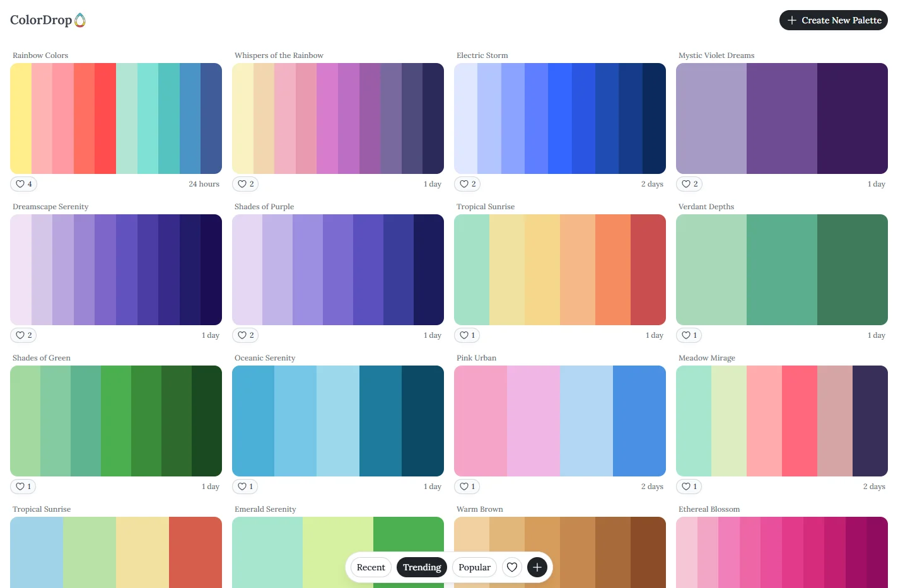This screenshot has height=588, width=898.
Task: Click the ColorDrop logo
Action: (48, 20)
